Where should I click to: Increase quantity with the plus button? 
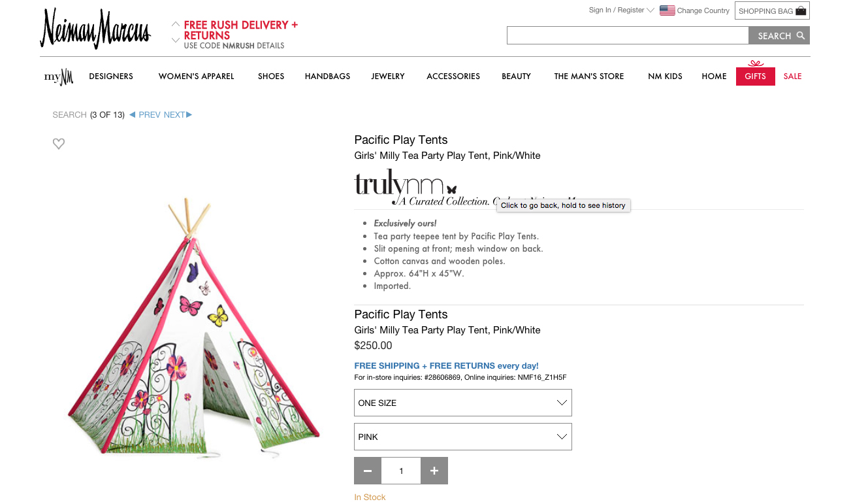(x=434, y=471)
